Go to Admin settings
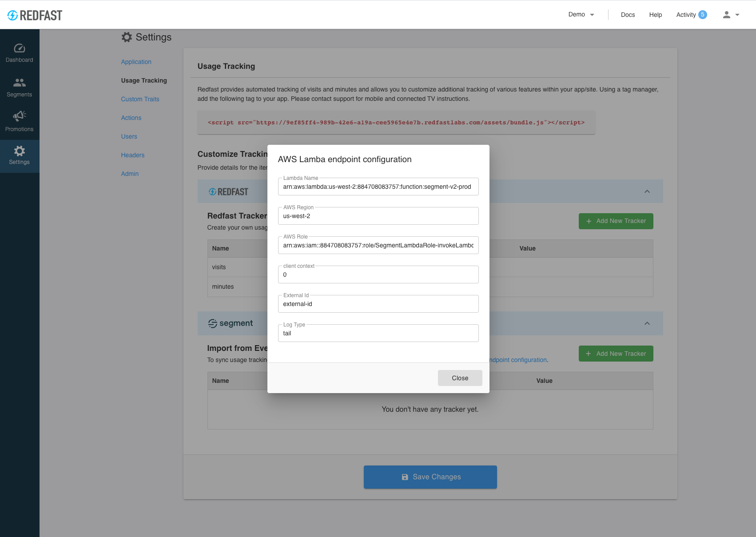This screenshot has height=537, width=756. 130,174
